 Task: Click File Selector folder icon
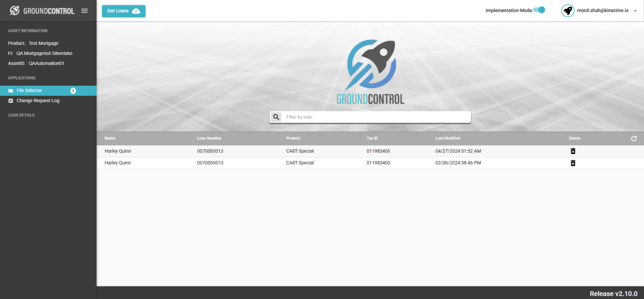coord(11,90)
